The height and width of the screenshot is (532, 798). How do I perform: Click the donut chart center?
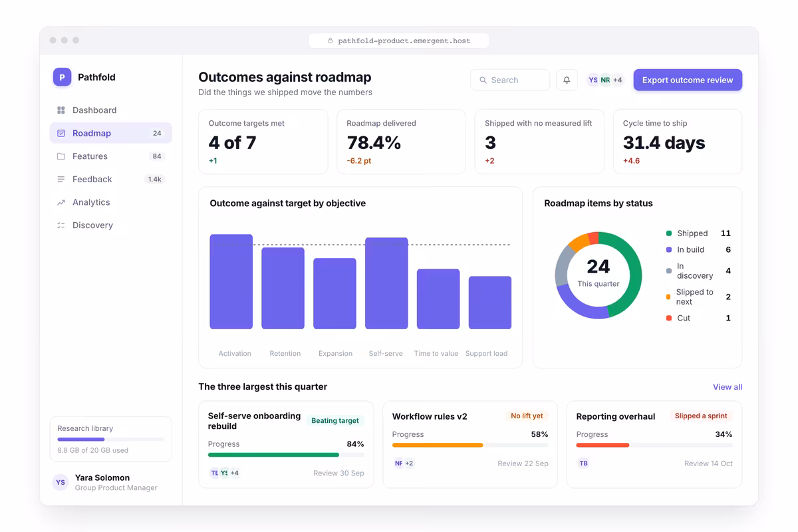click(x=598, y=275)
